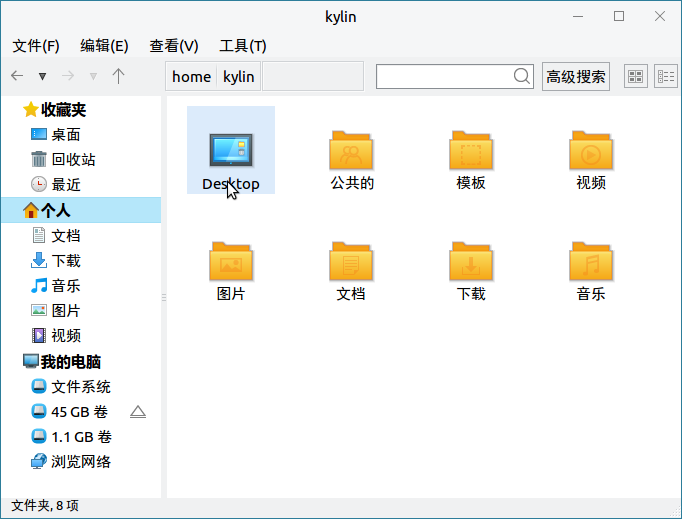
Task: Open 文件系统 in sidebar
Action: coord(70,386)
